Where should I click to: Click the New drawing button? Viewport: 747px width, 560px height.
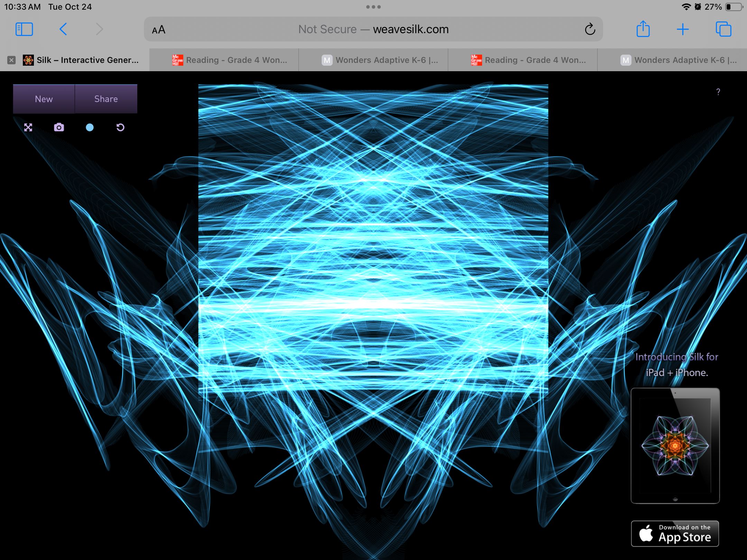click(x=44, y=99)
